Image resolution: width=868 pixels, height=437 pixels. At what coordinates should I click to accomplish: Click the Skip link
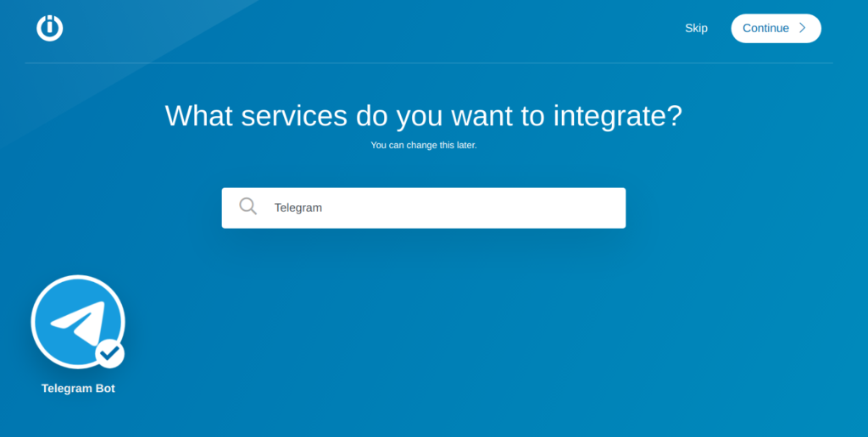click(696, 28)
